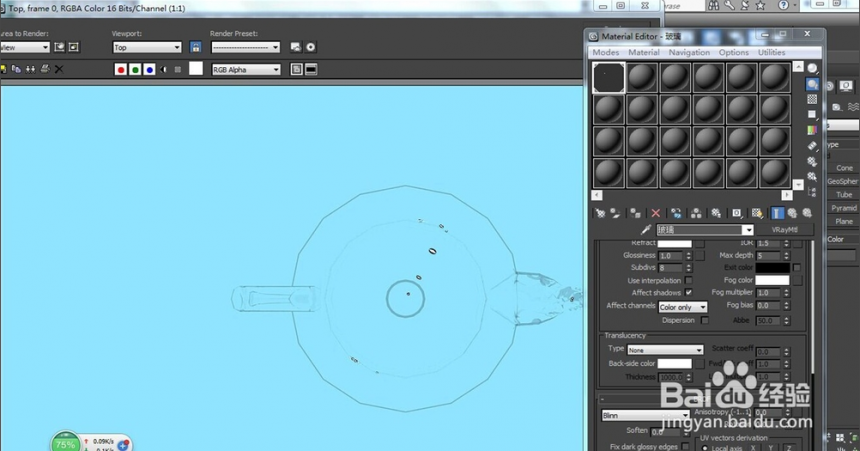This screenshot has width=860, height=451.
Task: Click Make Preview icon
Action: point(812,146)
